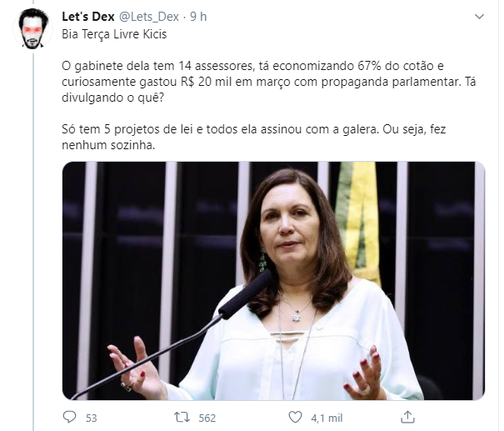Open the attached photo of the speaker
This screenshot has width=504, height=431.
pos(273,281)
